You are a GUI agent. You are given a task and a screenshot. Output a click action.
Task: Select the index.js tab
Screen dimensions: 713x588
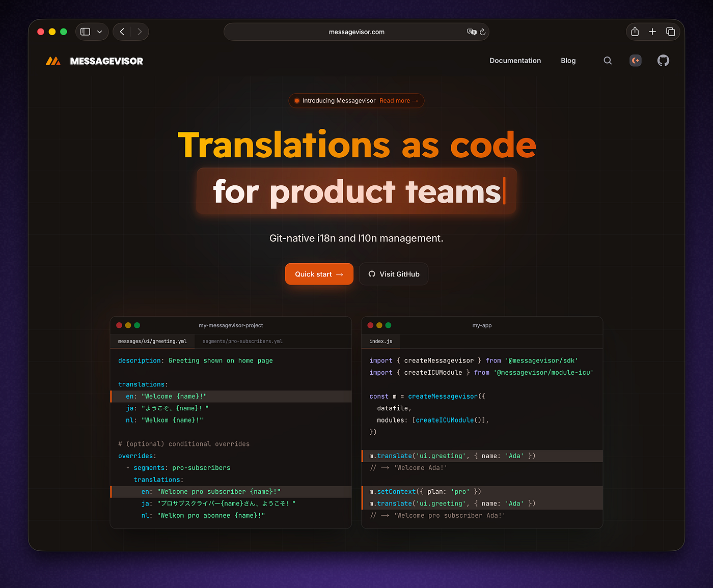381,341
